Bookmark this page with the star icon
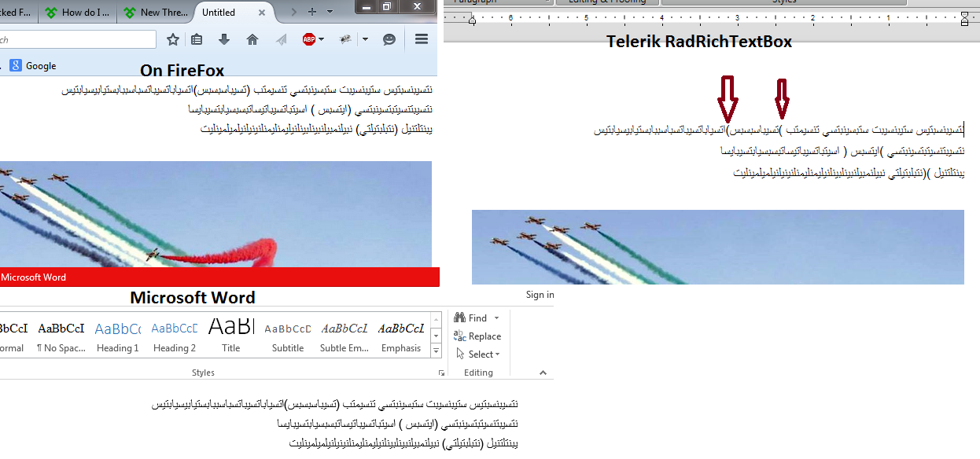 click(173, 39)
